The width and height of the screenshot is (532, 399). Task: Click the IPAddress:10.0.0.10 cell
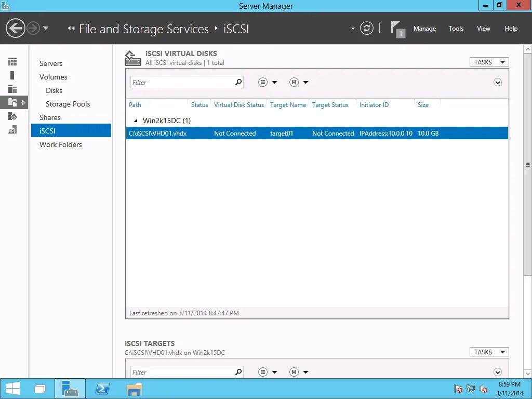[x=386, y=134]
